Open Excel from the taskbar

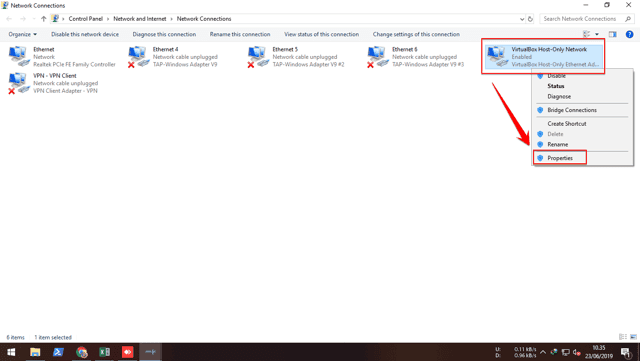click(x=104, y=352)
